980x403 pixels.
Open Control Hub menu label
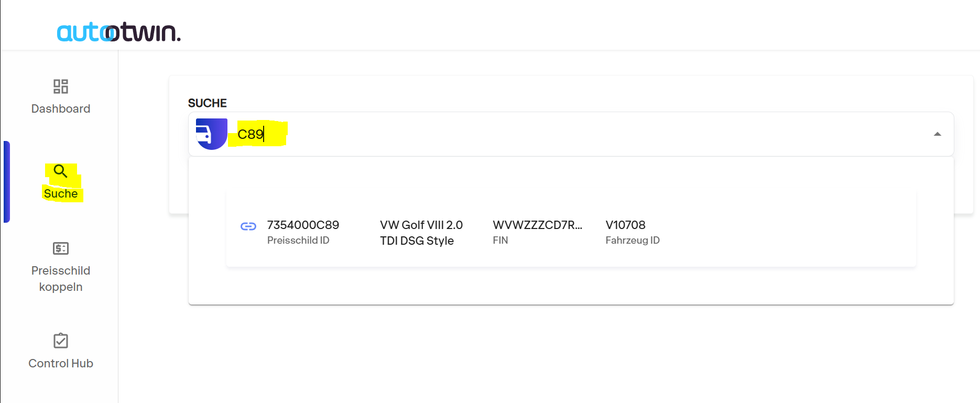tap(61, 363)
